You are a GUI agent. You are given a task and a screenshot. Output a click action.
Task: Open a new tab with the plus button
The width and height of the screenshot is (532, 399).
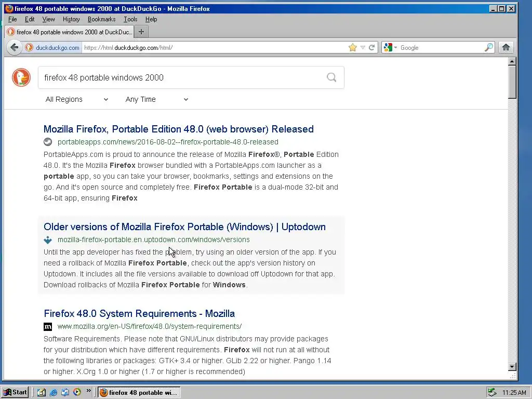141,32
